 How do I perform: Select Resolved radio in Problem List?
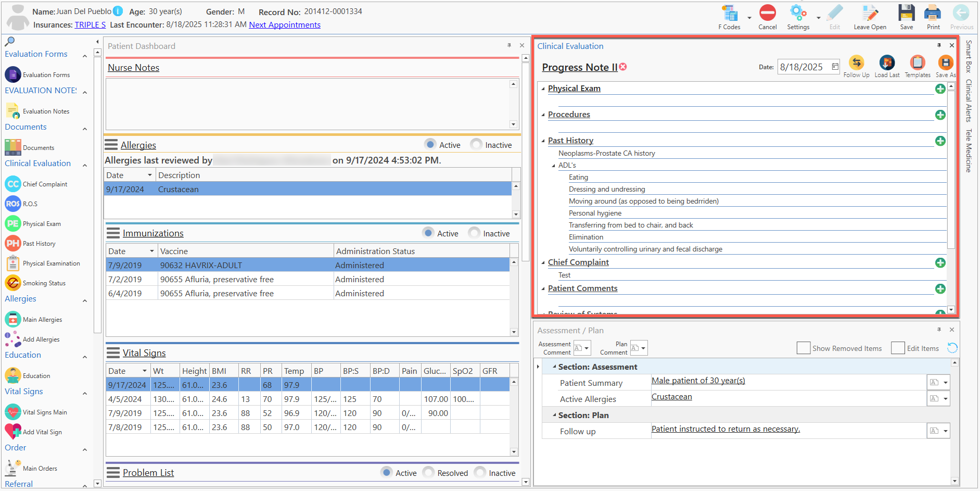428,472
